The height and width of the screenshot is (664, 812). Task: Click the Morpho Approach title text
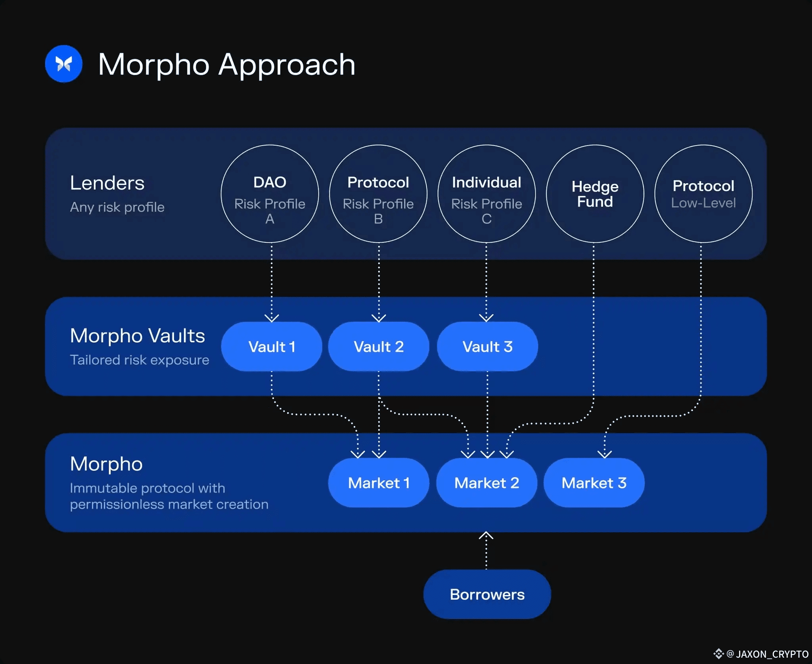226,65
